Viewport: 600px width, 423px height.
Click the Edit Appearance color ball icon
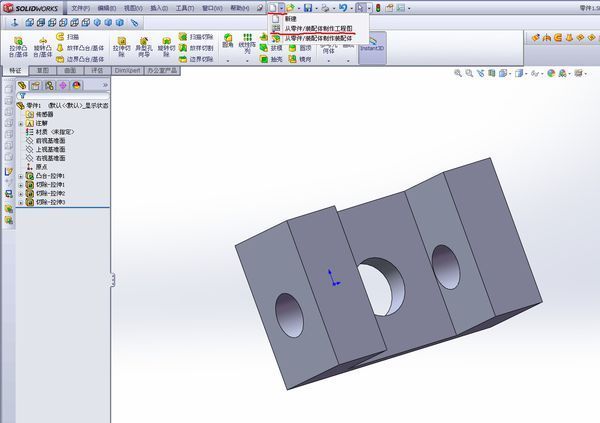(x=551, y=73)
